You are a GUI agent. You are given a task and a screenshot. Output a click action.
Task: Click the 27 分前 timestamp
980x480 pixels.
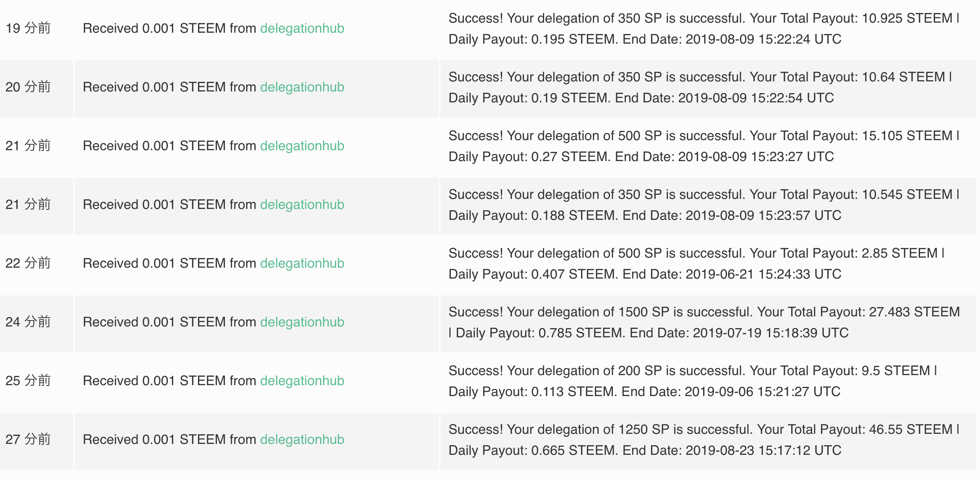[28, 440]
